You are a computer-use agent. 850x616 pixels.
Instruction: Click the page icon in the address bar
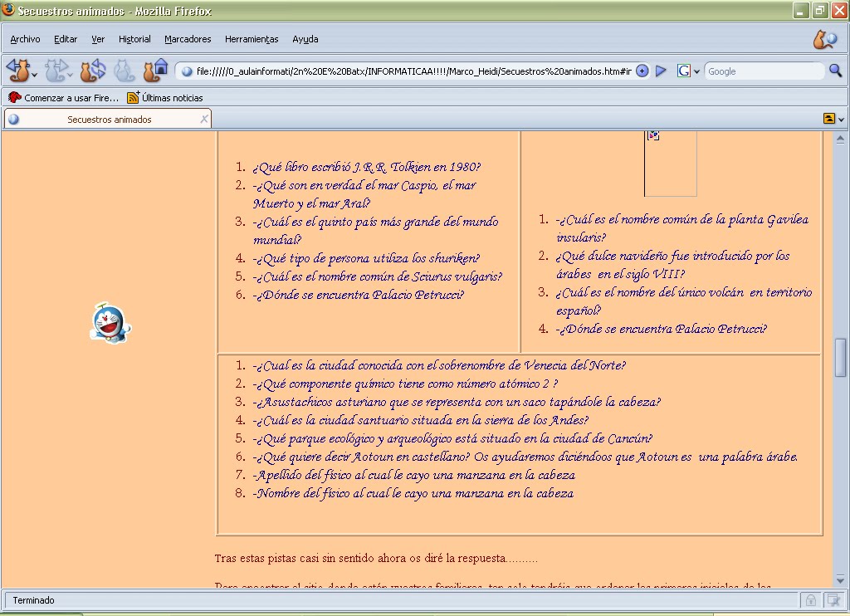(x=187, y=71)
